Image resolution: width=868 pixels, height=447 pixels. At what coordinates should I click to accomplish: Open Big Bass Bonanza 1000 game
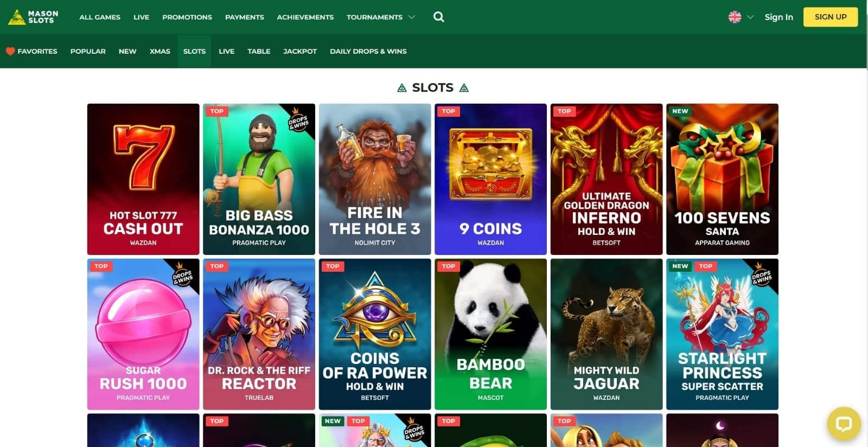[259, 179]
